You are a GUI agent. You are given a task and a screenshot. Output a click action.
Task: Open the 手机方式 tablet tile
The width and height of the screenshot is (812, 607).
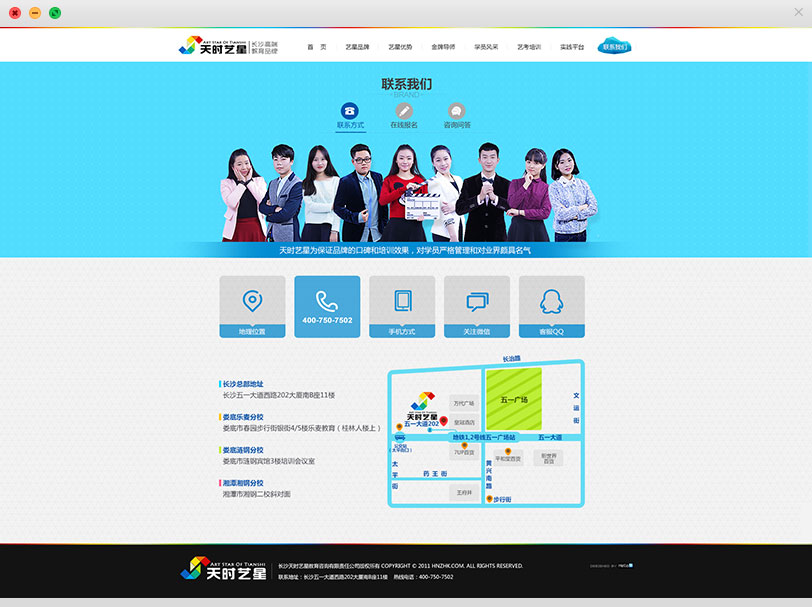(x=402, y=307)
